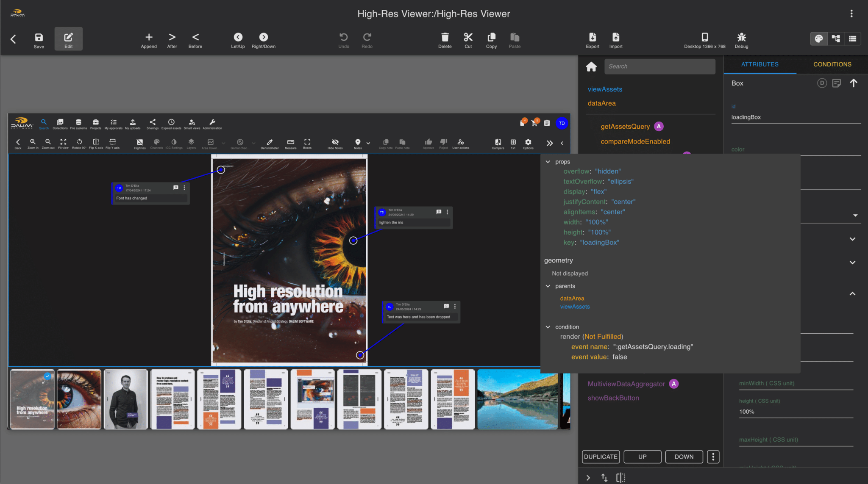The image size is (868, 484).
Task: Click the getAssetsQuery tree link
Action: tap(625, 127)
